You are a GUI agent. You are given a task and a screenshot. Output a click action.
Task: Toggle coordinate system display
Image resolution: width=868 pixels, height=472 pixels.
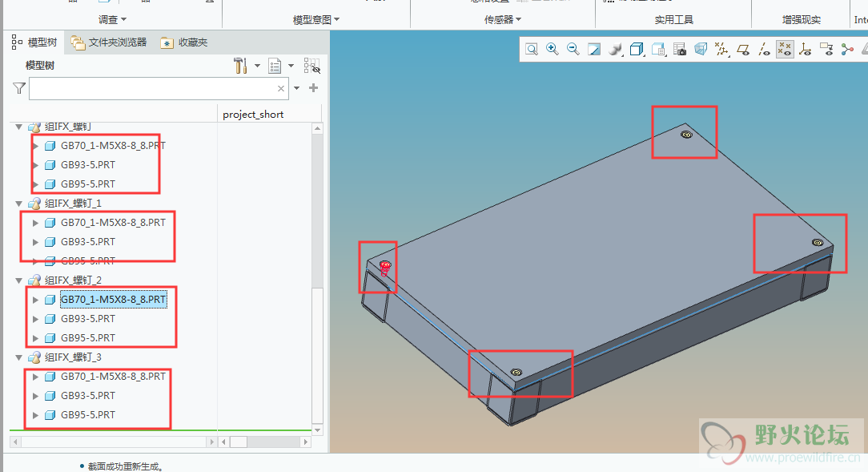(x=806, y=50)
